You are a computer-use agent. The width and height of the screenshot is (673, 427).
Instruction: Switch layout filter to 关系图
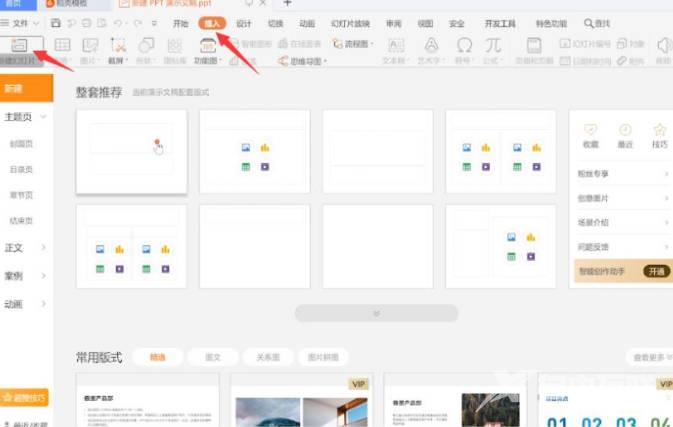click(267, 356)
